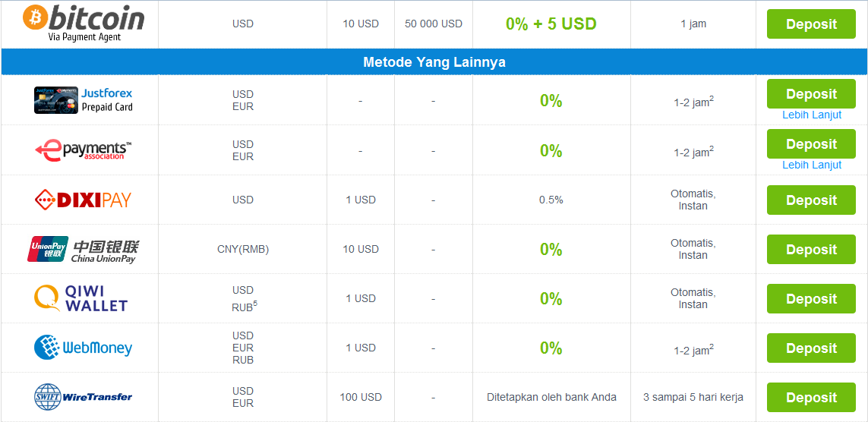Click Deposit in the WebMoney row
The image size is (868, 422).
pos(811,348)
